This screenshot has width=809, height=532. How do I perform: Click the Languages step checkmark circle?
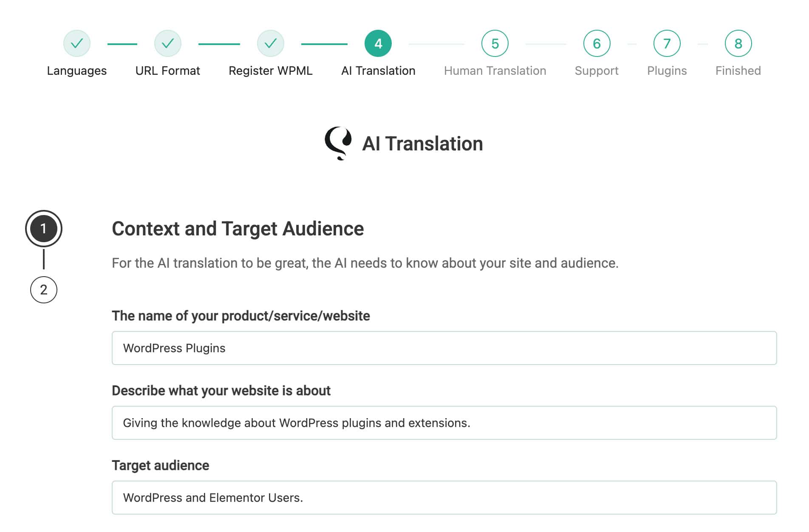pyautogui.click(x=77, y=43)
